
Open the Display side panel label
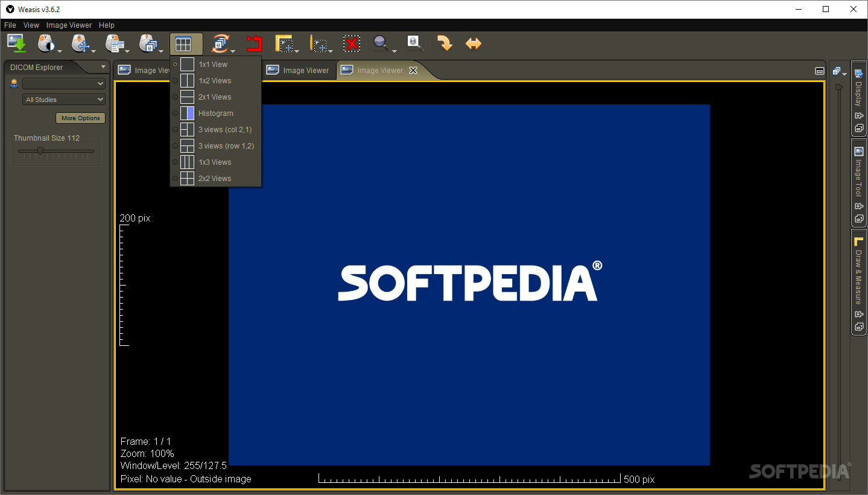click(858, 95)
